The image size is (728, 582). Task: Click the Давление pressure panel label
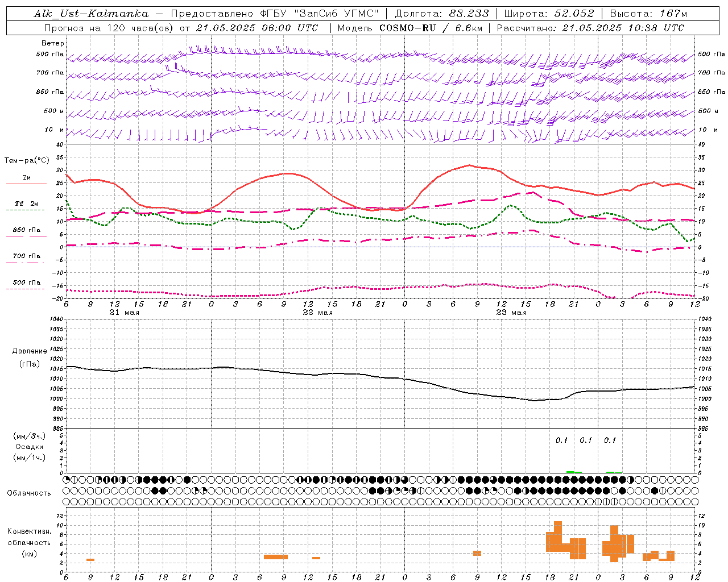pyautogui.click(x=30, y=351)
